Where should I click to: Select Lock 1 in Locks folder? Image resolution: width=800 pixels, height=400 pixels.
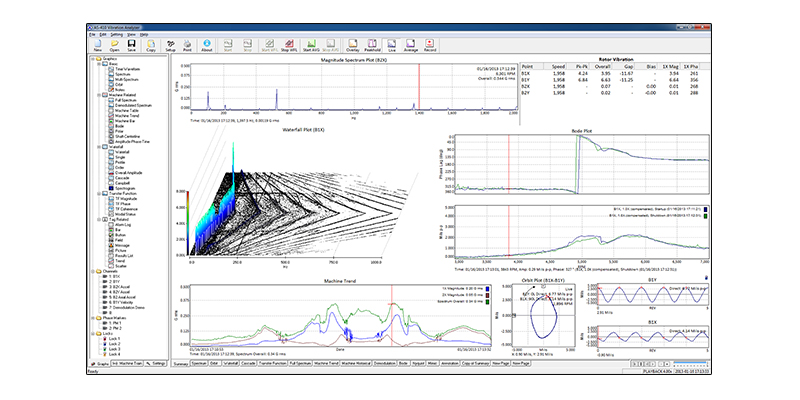pyautogui.click(x=114, y=339)
